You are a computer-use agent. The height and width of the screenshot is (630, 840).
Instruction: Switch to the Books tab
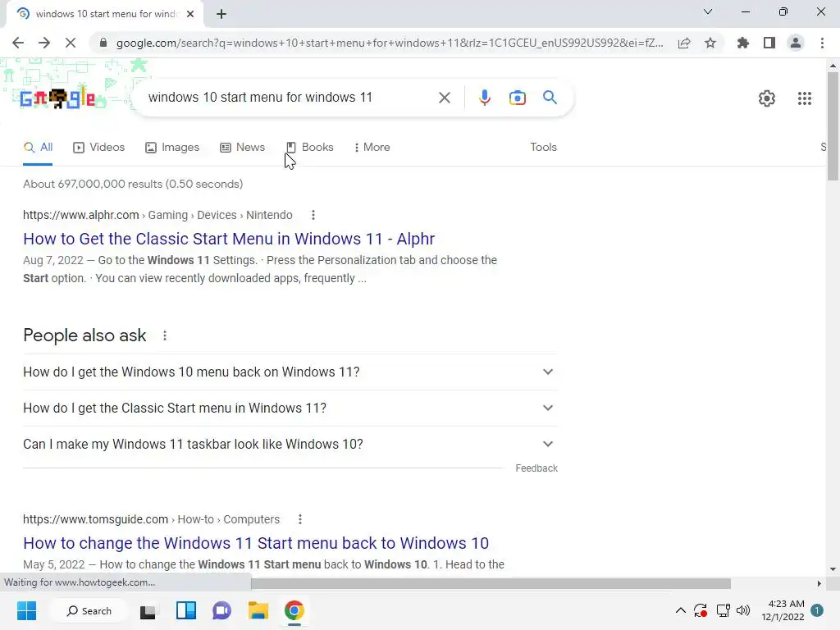pos(310,148)
